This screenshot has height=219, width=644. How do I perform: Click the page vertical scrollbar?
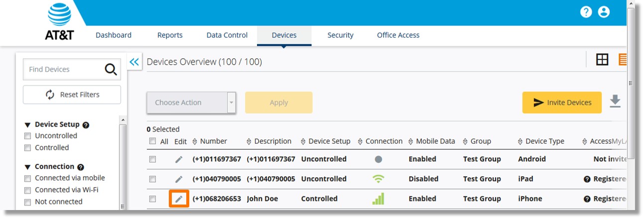[631, 82]
